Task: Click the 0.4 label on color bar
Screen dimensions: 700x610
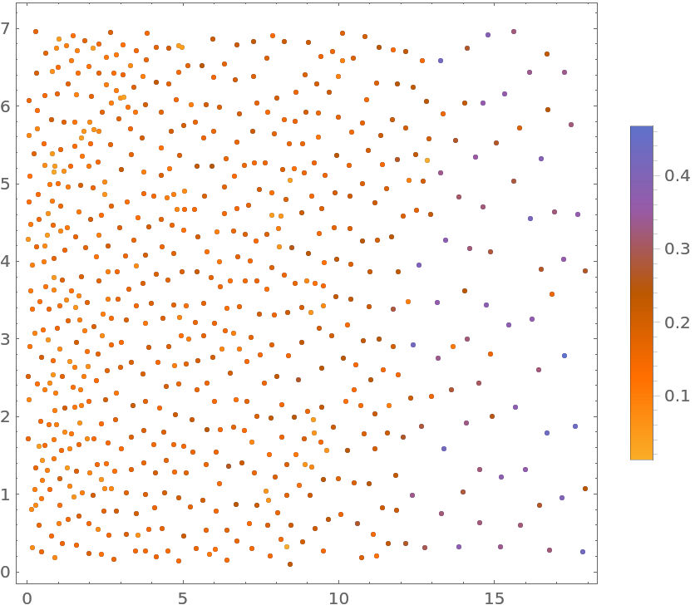Action: pyautogui.click(x=673, y=175)
